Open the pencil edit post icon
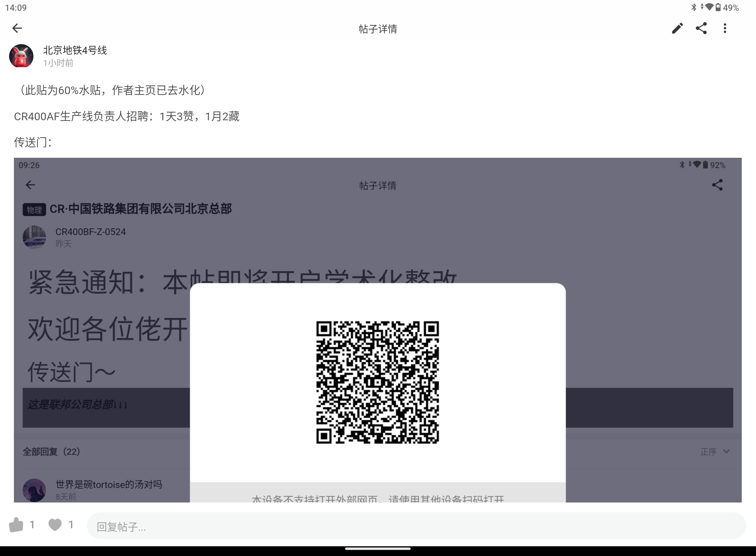Image resolution: width=756 pixels, height=556 pixels. coord(677,28)
